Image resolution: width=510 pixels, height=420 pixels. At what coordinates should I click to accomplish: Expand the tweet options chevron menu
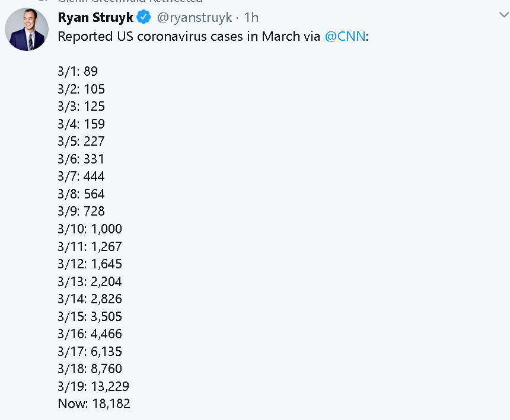tap(504, 15)
